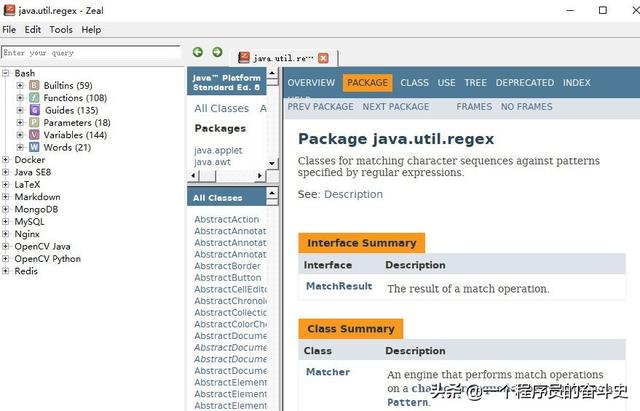640x411 pixels.
Task: Open the MatchResult interface link
Action: (x=339, y=286)
